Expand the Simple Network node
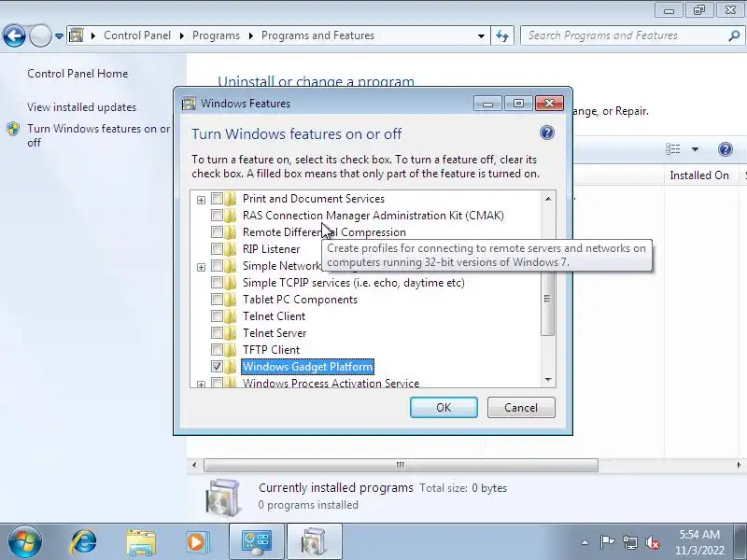This screenshot has height=560, width=747. click(x=201, y=267)
